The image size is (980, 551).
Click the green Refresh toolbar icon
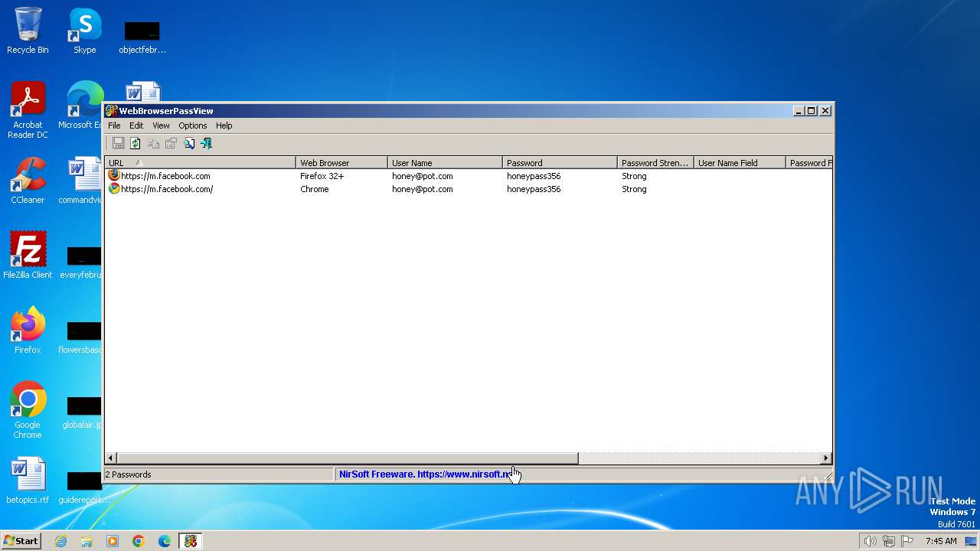[136, 143]
